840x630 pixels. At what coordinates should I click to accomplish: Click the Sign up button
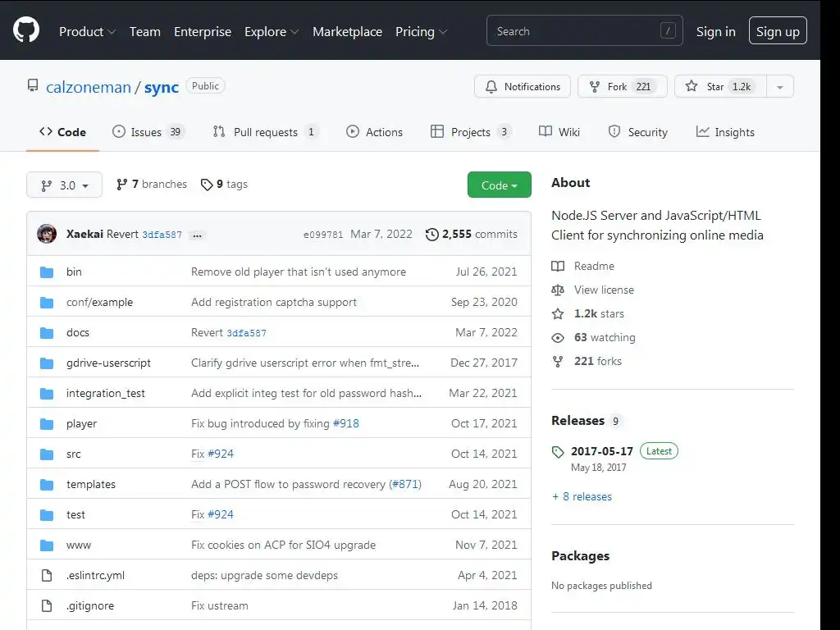[778, 31]
